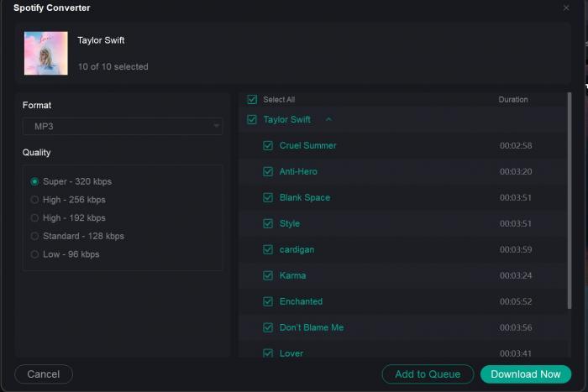Choose Low - 96 kbps quality
The height and width of the screenshot is (392, 588).
[x=34, y=254]
